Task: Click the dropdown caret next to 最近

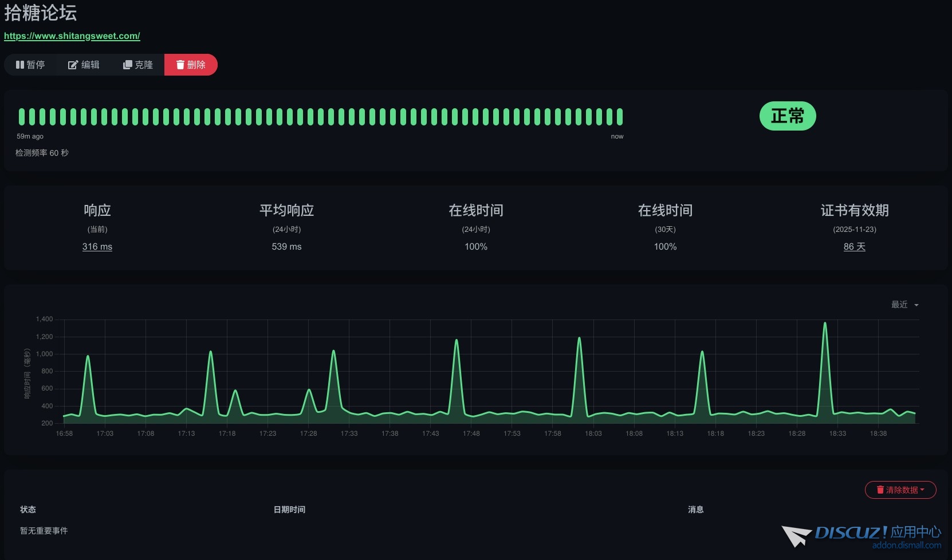Action: pos(916,305)
